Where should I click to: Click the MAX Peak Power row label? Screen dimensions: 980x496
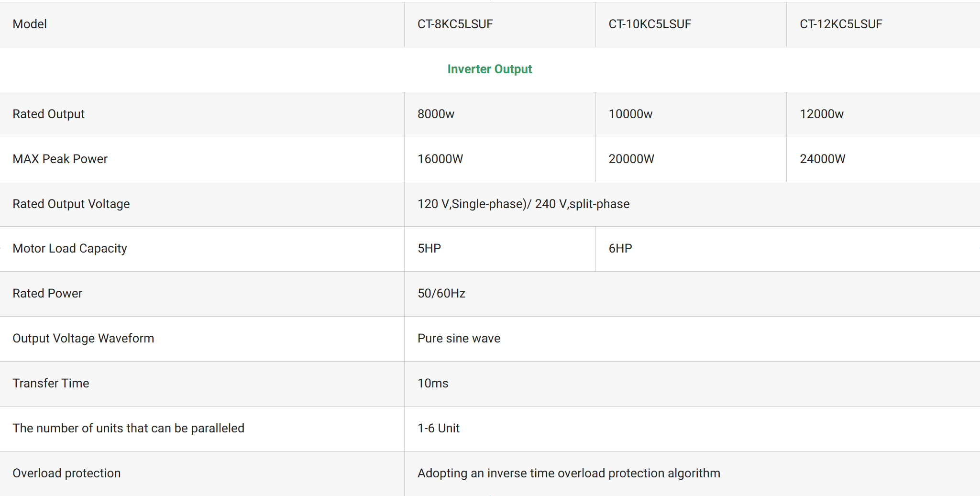60,159
